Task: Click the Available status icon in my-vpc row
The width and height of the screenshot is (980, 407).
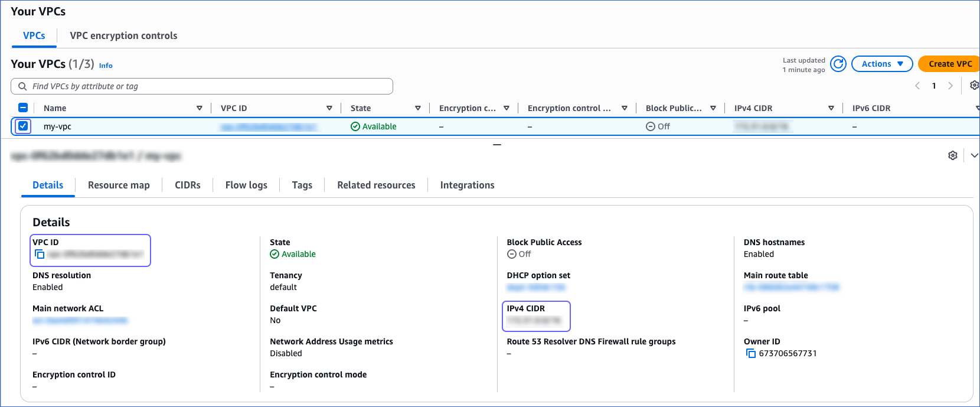Action: (355, 126)
